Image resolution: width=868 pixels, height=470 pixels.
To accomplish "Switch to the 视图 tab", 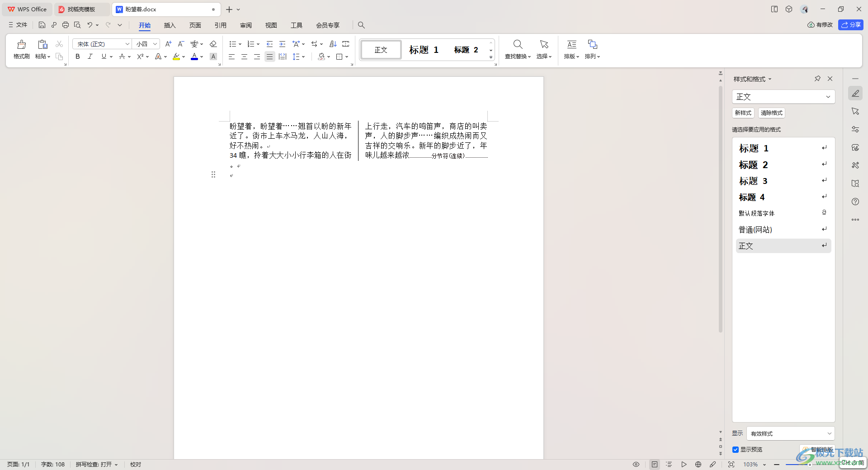I will [271, 25].
